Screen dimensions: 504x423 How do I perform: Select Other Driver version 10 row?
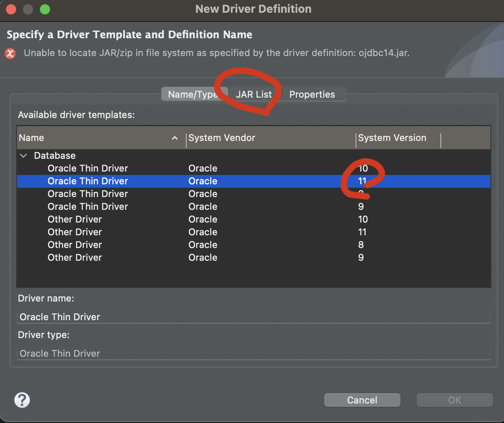click(254, 220)
